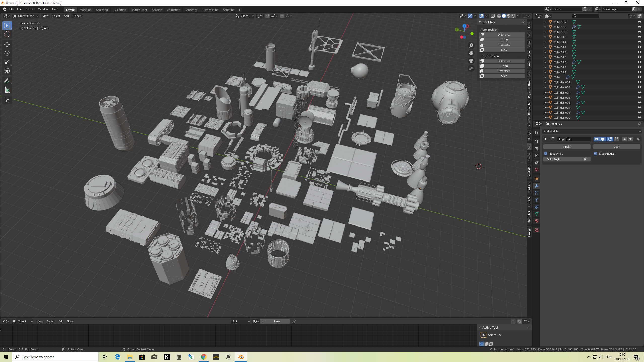Select the Measure tool in the toolbar
The image size is (644, 362).
[7, 90]
